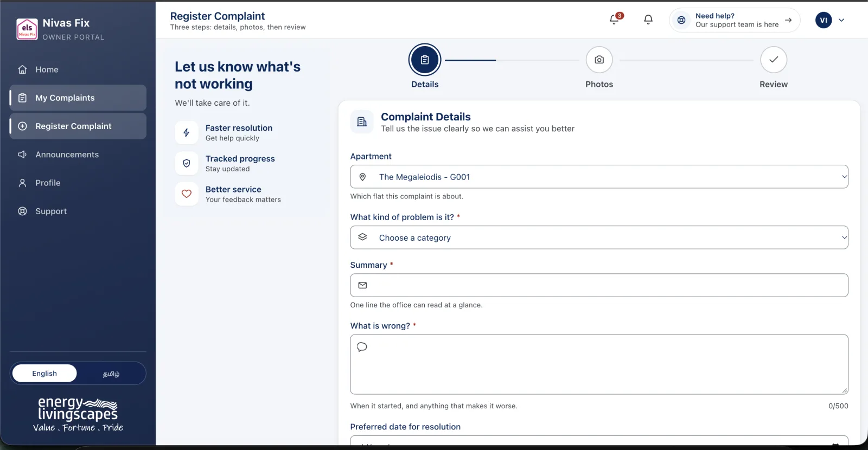Click the plain bell alert icon
Image resolution: width=868 pixels, height=450 pixels.
(648, 20)
